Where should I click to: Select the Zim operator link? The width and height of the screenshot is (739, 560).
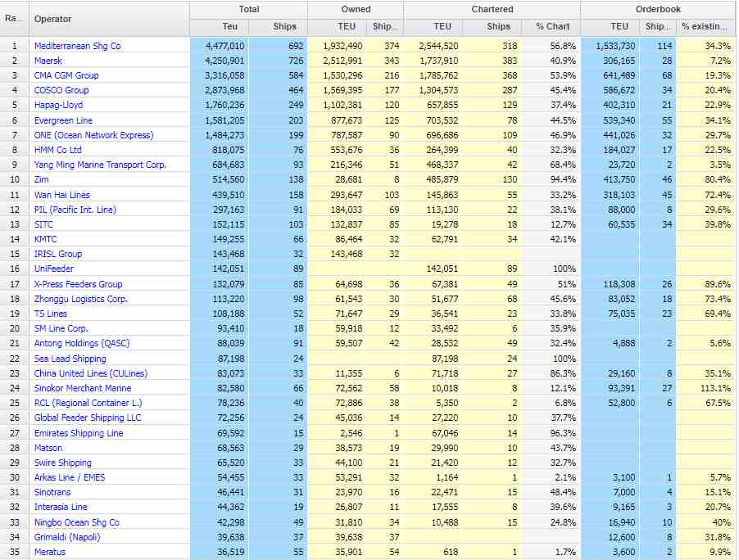click(x=42, y=179)
